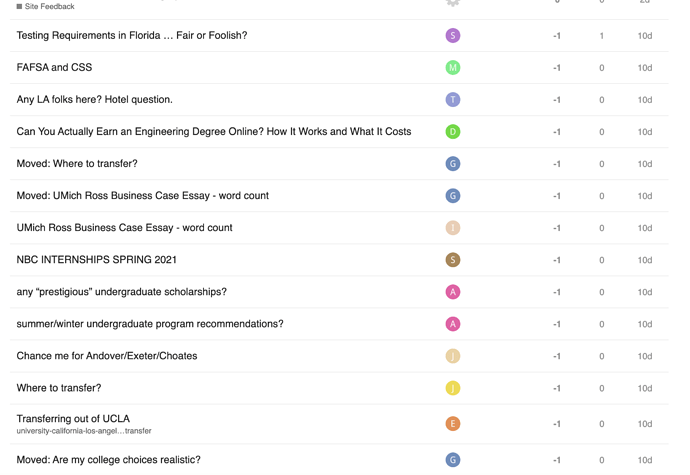Open topic FAFSA and CSS
Image resolution: width=690 pixels, height=475 pixels.
[55, 67]
